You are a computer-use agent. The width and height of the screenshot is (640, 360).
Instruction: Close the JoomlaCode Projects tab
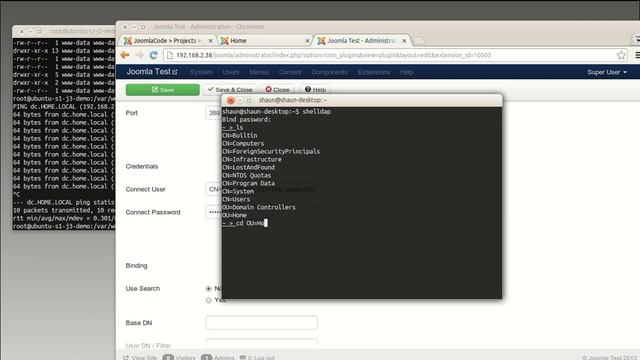(x=211, y=41)
